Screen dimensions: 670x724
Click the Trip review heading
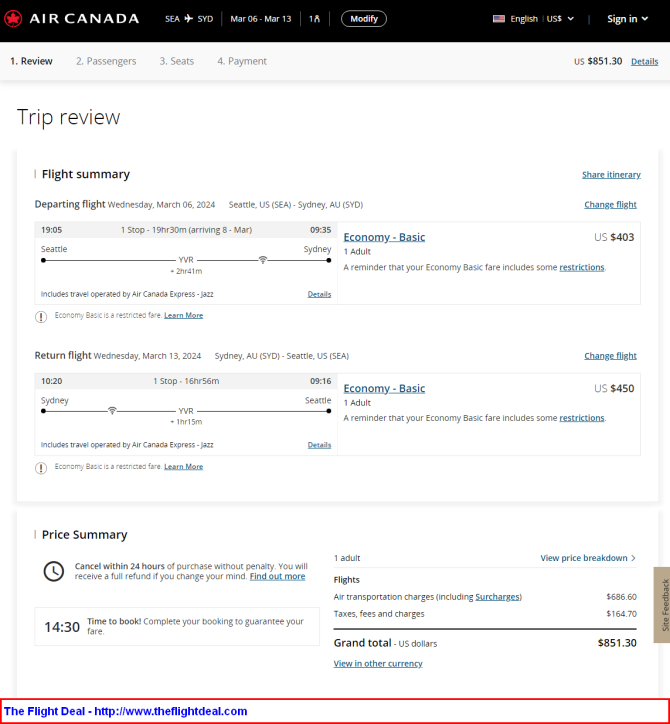[68, 117]
